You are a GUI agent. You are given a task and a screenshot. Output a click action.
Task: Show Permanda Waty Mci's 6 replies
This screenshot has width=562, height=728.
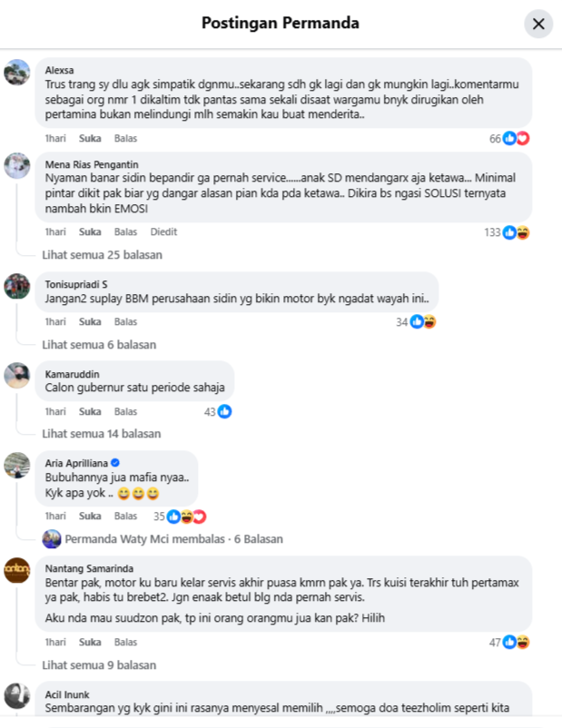point(173,539)
